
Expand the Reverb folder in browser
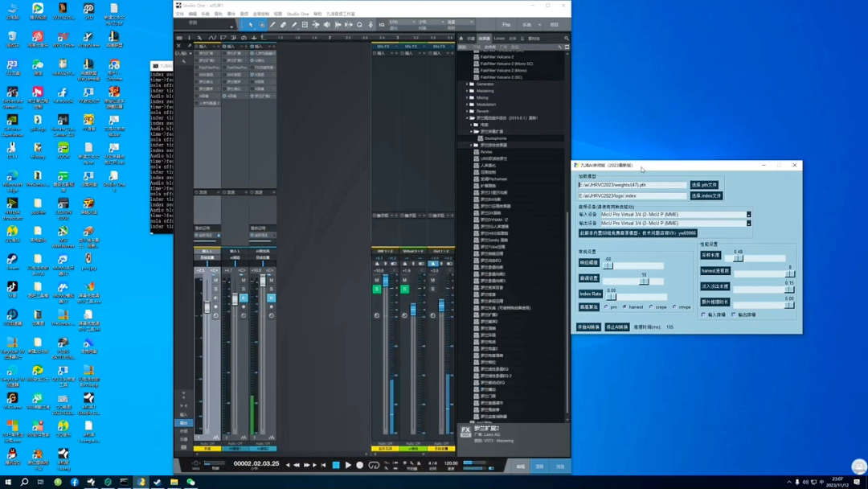pos(467,111)
